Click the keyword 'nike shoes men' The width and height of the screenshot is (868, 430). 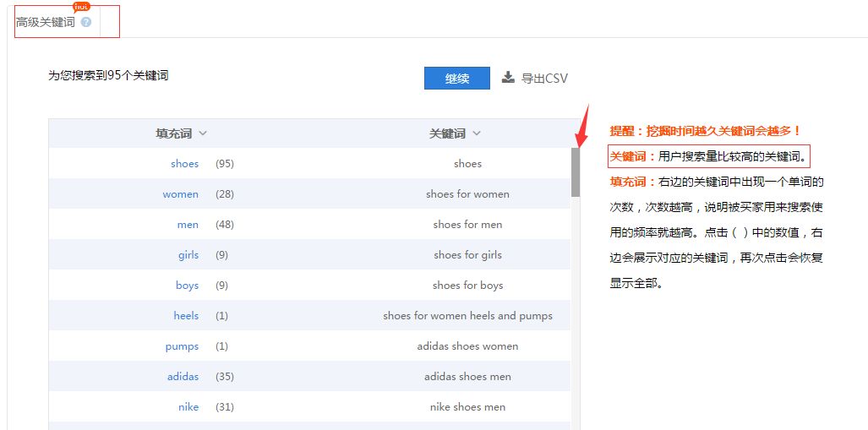[467, 407]
